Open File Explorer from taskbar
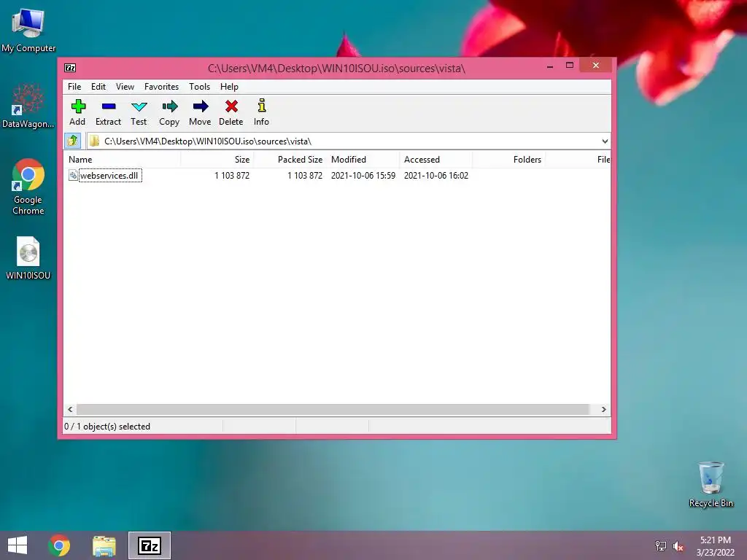Image resolution: width=747 pixels, height=560 pixels. click(x=104, y=545)
